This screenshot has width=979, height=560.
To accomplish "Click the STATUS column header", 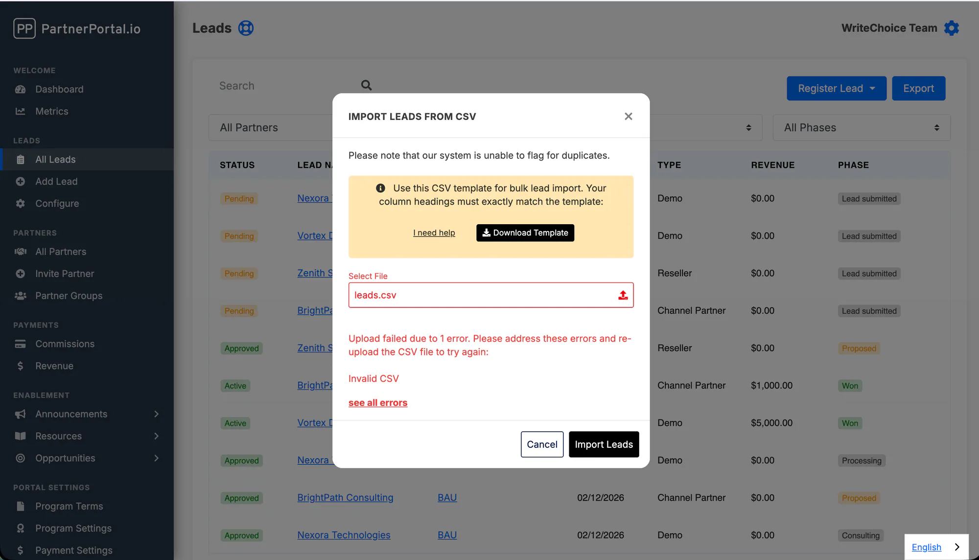I will (x=237, y=165).
